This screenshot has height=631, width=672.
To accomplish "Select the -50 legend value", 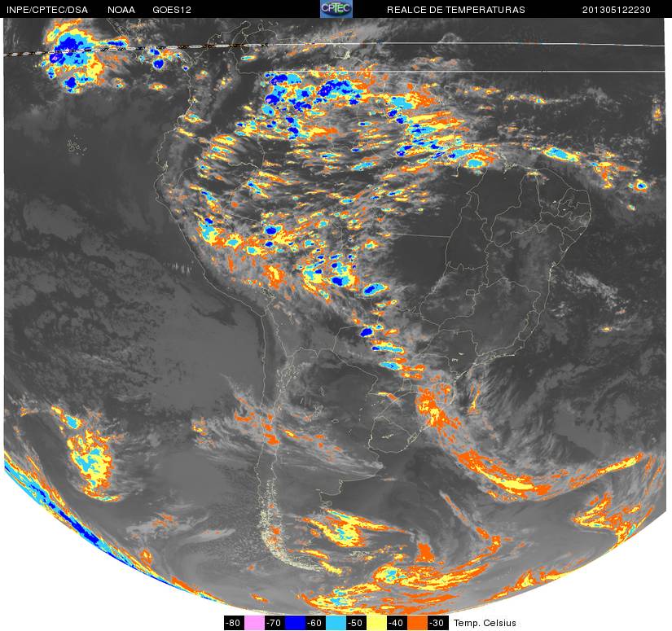I will pos(356,623).
